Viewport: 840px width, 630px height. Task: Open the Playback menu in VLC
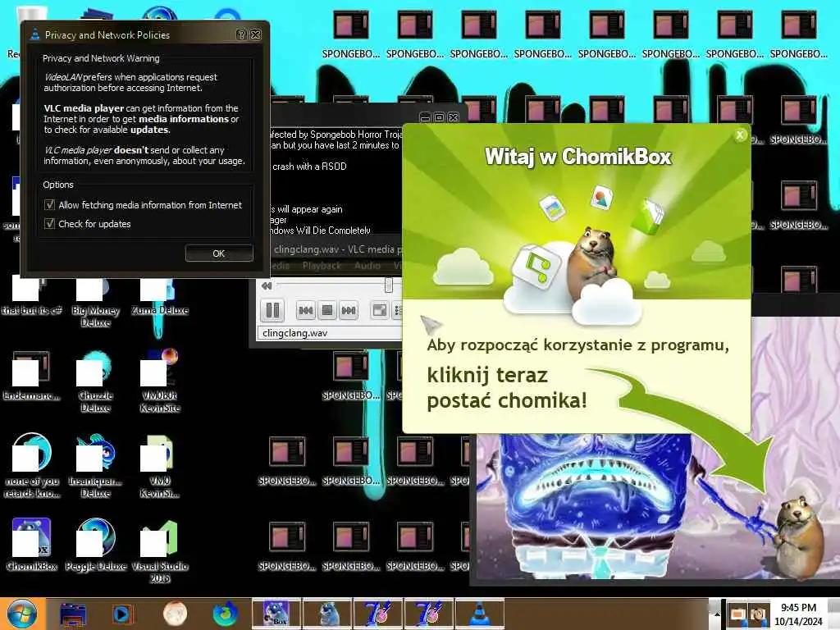322,266
